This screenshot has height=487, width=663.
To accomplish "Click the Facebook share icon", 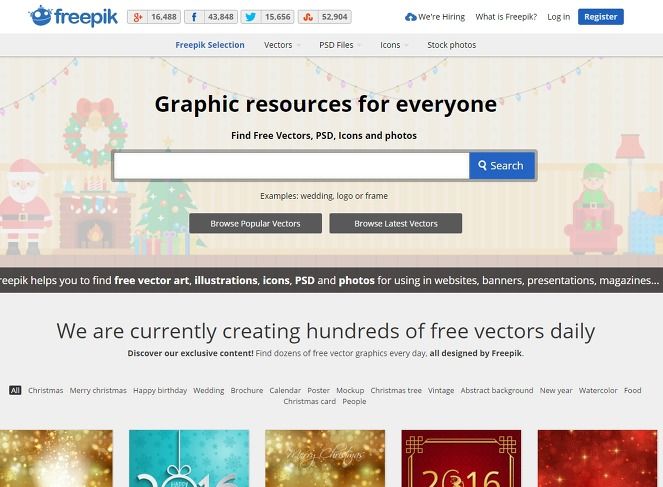I will (x=194, y=17).
